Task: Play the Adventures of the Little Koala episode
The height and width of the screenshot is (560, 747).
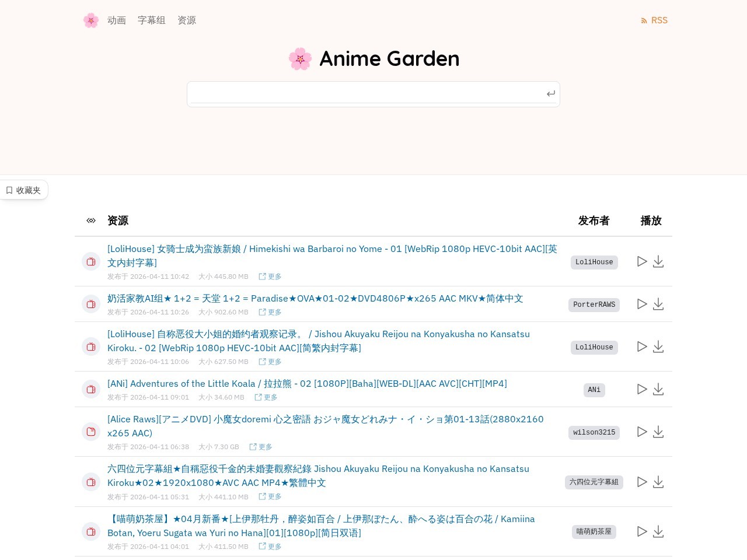Action: (642, 389)
